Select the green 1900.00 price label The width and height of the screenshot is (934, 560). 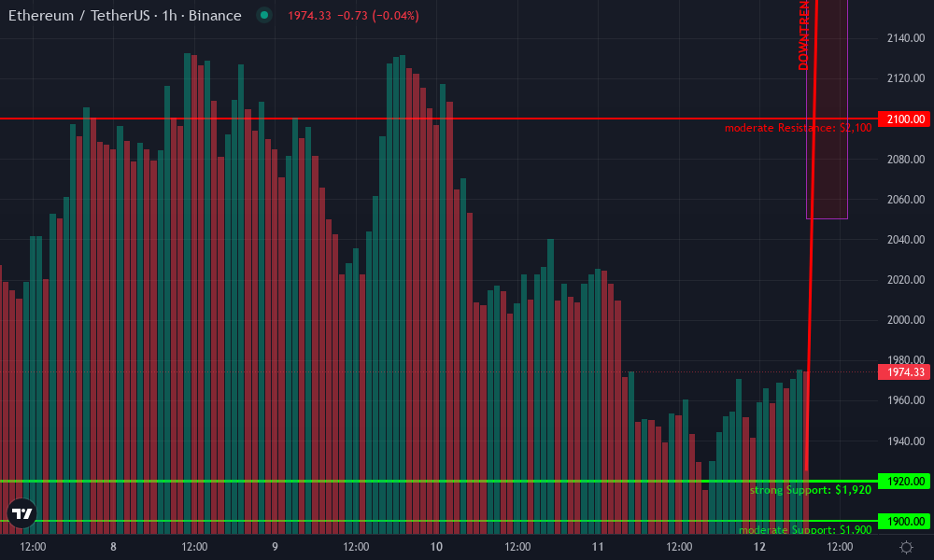(902, 519)
